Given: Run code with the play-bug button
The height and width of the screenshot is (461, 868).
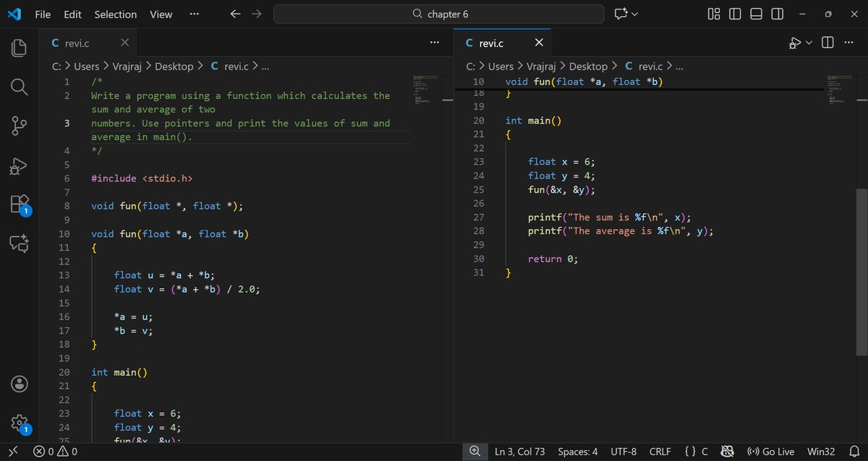Looking at the screenshot, I should click(795, 43).
